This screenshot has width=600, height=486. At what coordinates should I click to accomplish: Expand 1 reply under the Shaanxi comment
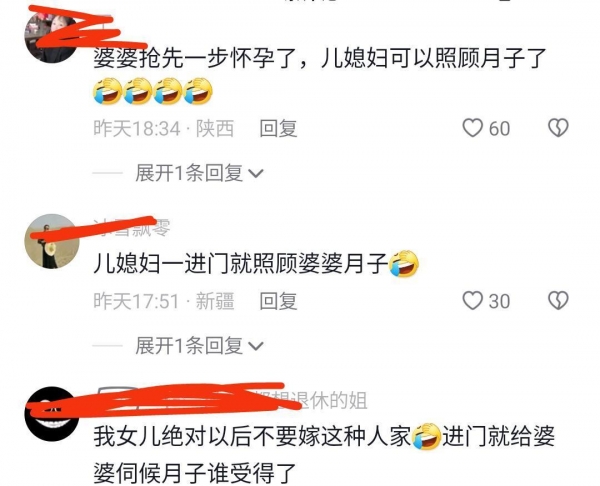[199, 173]
